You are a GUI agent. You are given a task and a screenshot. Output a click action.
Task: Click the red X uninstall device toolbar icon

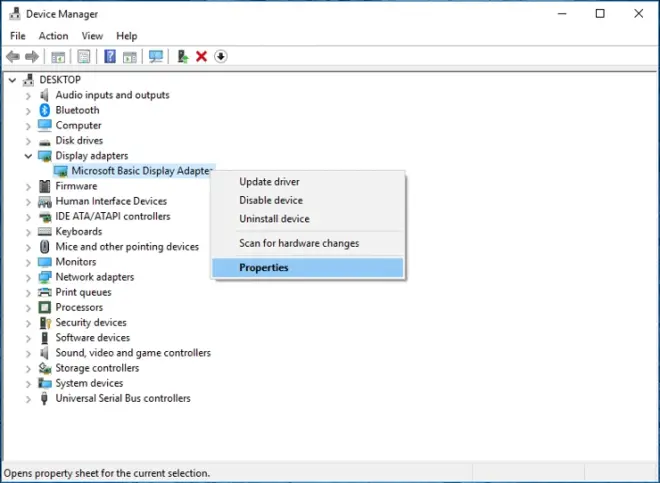click(x=202, y=56)
